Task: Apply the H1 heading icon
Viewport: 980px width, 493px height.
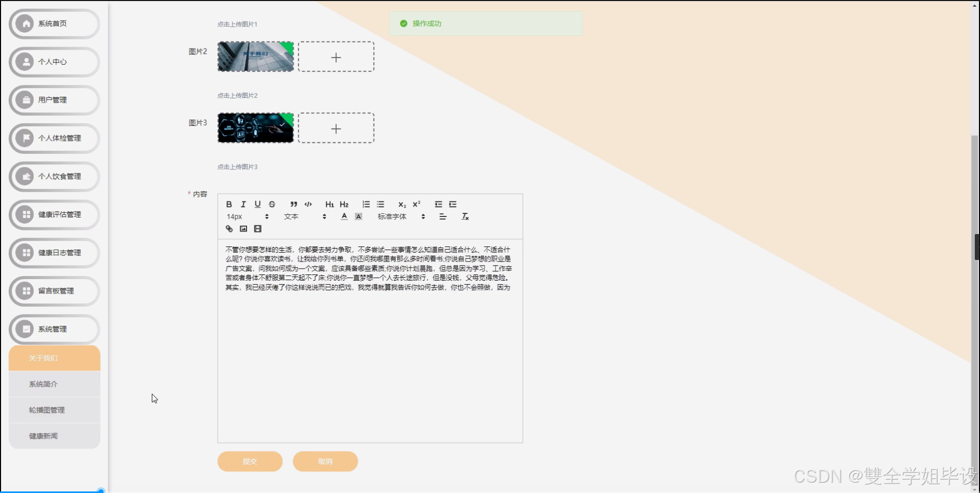Action: 329,204
